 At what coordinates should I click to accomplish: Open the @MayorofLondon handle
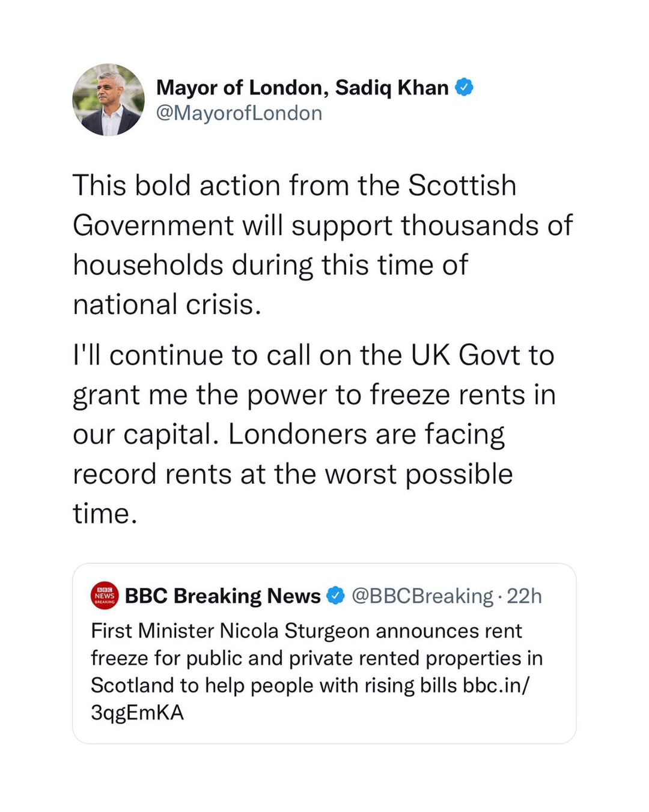point(239,113)
